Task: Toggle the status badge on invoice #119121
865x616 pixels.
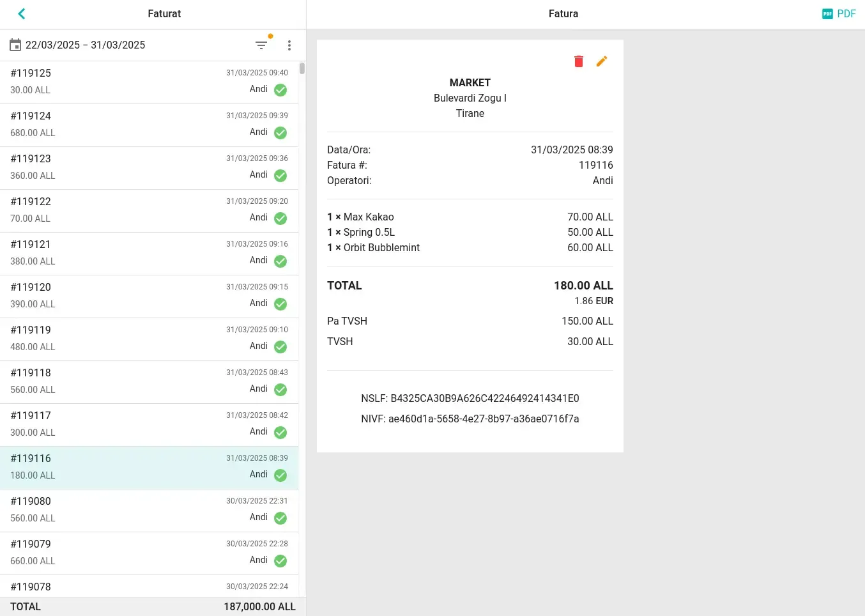Action: coord(280,261)
